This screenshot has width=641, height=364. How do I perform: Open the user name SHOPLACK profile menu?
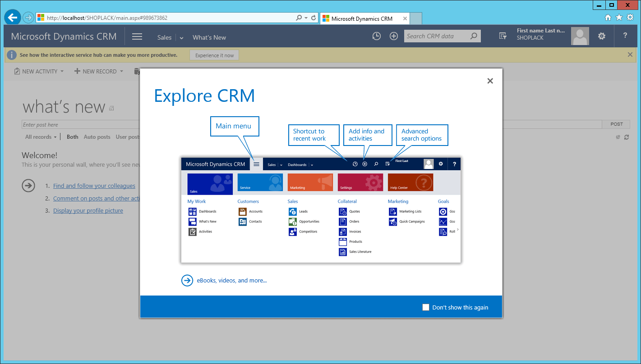pyautogui.click(x=540, y=34)
